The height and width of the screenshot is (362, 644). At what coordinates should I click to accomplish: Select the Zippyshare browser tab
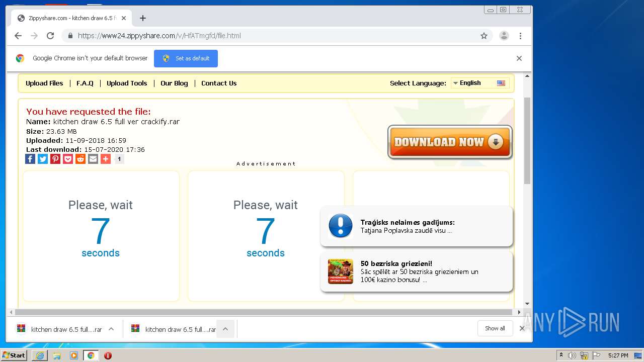70,18
